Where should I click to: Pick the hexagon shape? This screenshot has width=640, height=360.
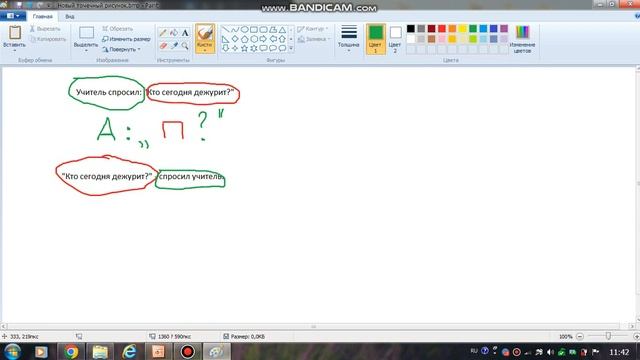pos(253,39)
